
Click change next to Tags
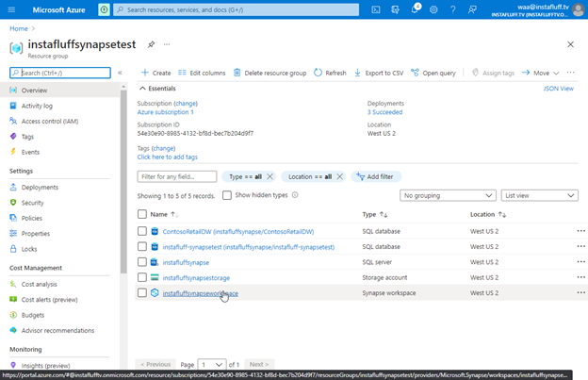pos(163,149)
